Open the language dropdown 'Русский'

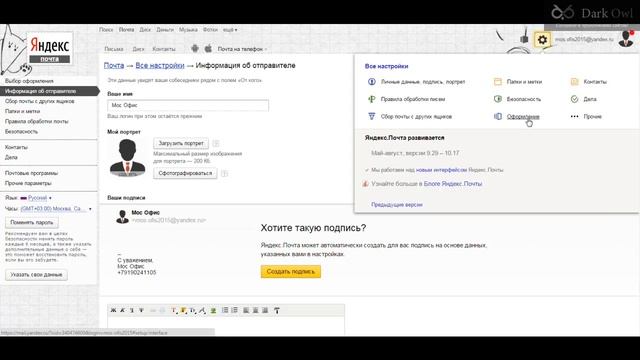(38, 198)
